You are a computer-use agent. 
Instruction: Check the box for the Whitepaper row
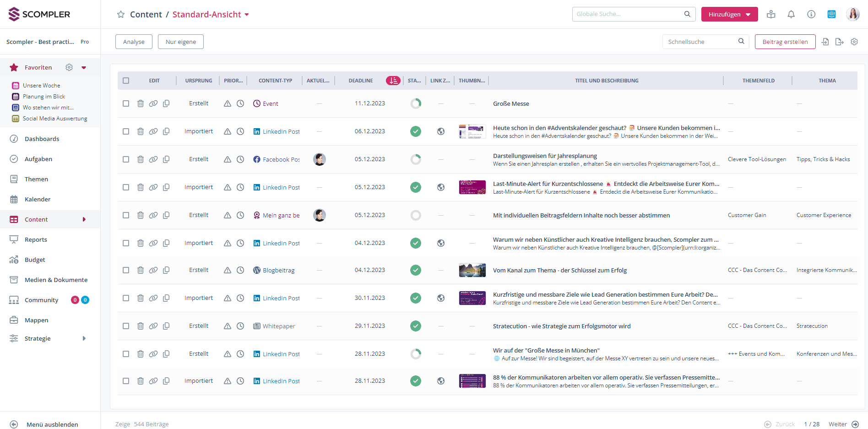(x=126, y=326)
